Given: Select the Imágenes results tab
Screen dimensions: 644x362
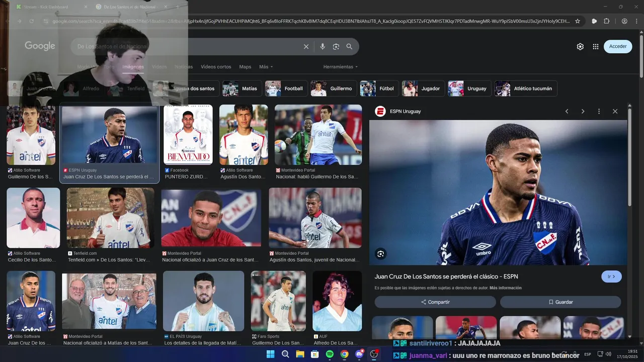Looking at the screenshot, I should (x=133, y=67).
